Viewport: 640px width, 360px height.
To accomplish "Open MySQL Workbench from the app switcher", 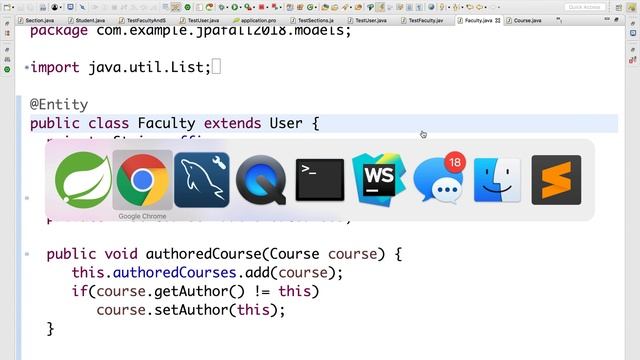I will pyautogui.click(x=202, y=180).
